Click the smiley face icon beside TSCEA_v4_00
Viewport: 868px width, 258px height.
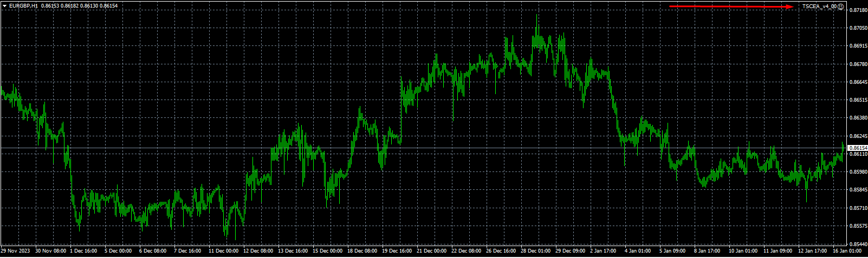[841, 6]
